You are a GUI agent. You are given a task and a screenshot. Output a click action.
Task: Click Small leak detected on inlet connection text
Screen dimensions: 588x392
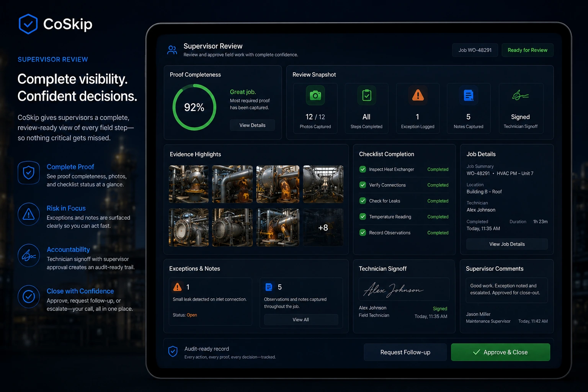(x=210, y=299)
